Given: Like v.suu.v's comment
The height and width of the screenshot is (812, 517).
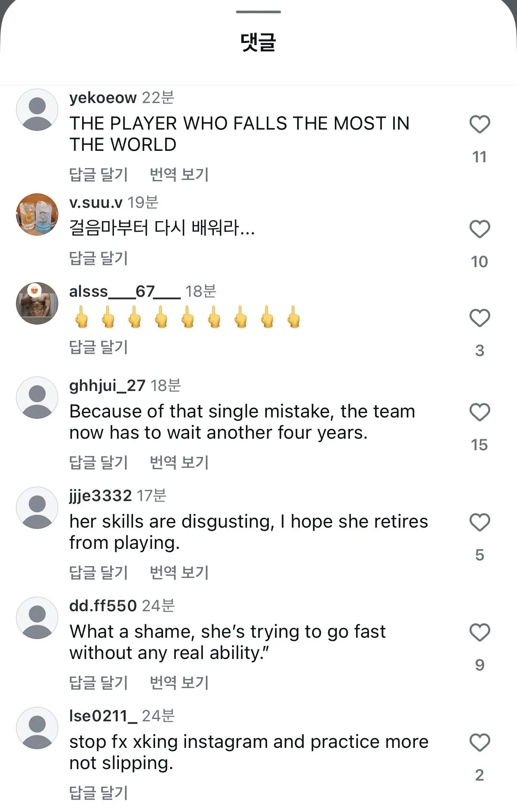Looking at the screenshot, I should [479, 229].
